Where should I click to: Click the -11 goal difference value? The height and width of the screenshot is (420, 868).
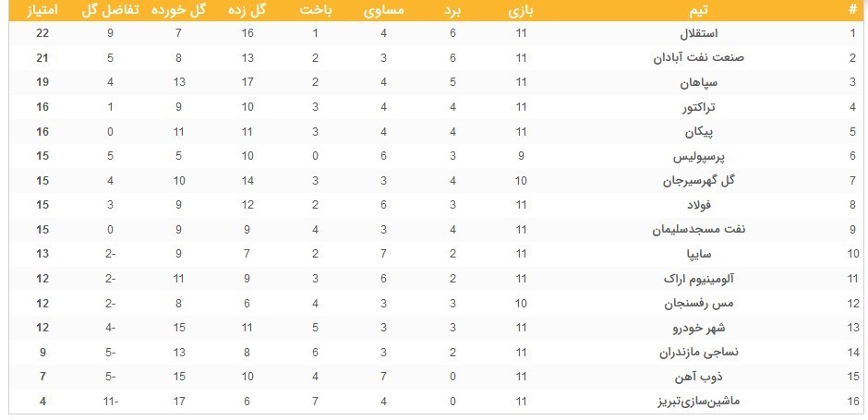(111, 401)
